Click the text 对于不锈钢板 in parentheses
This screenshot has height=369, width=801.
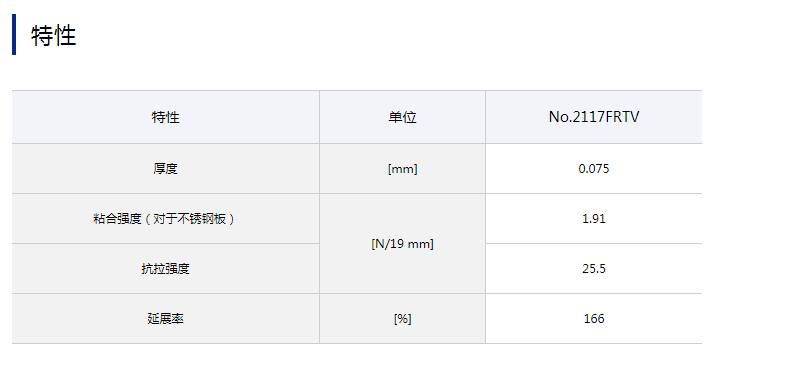[x=190, y=219]
